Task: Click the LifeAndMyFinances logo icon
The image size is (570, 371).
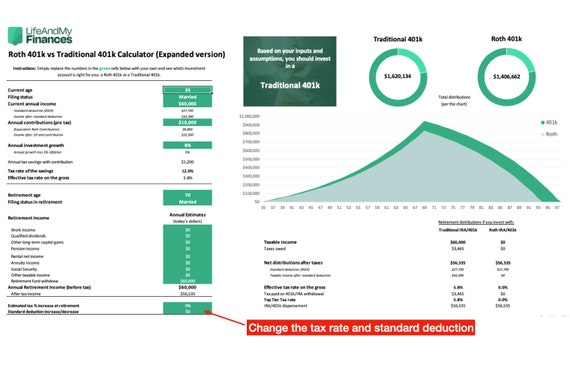Action: click(x=15, y=36)
